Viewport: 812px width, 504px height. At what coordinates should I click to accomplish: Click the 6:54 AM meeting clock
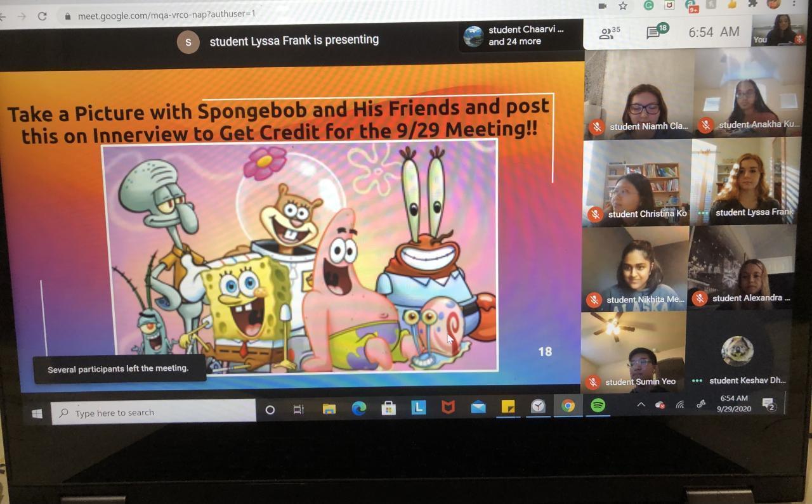point(714,32)
